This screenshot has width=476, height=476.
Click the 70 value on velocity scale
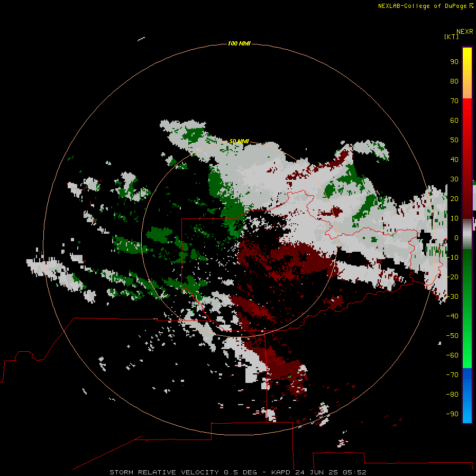454,101
